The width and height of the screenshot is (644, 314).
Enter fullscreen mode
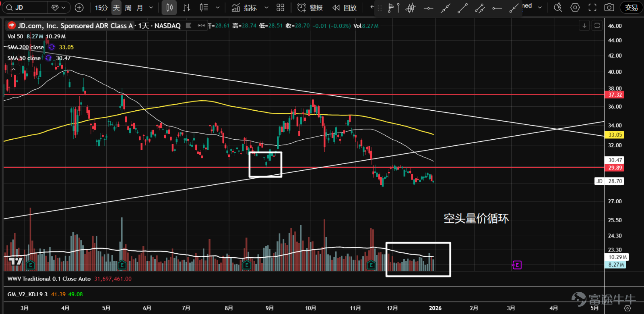tap(592, 8)
